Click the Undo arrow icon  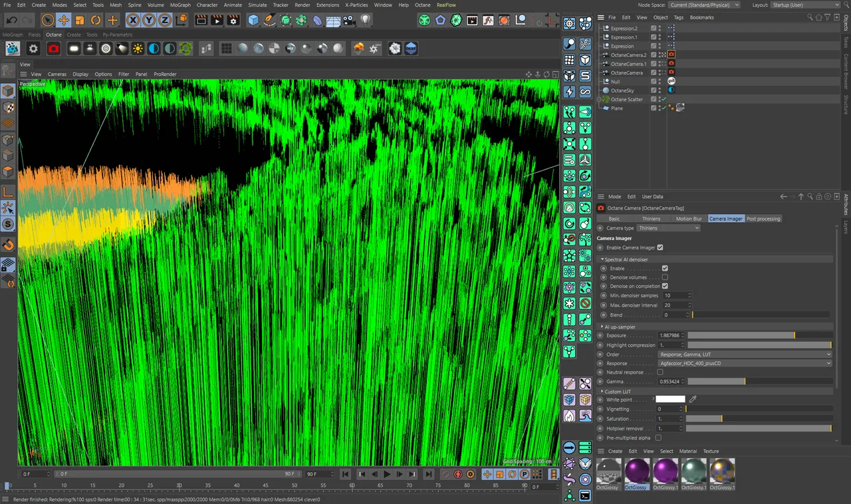tap(11, 21)
